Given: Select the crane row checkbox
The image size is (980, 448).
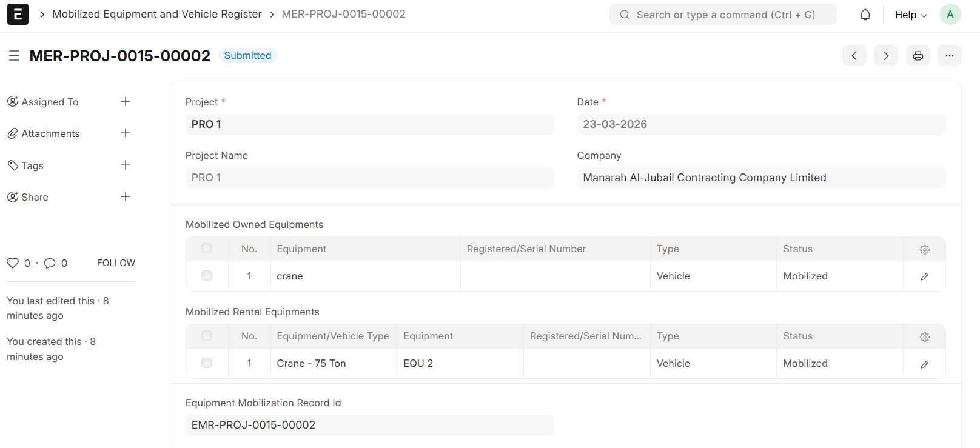Looking at the screenshot, I should point(207,276).
